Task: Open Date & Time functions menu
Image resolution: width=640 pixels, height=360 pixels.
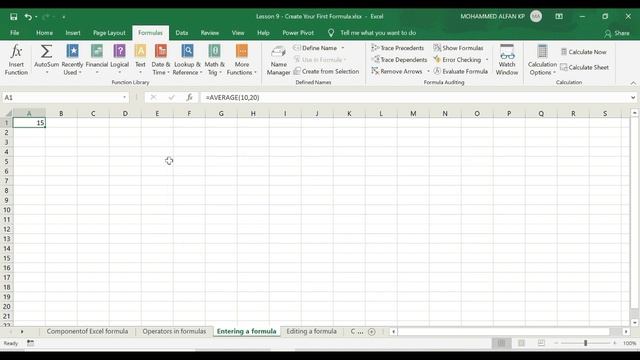Action: click(x=161, y=60)
